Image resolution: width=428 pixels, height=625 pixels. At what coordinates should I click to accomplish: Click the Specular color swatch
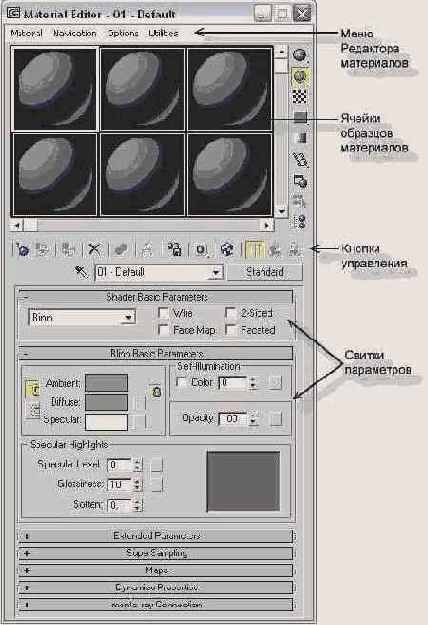(x=106, y=422)
